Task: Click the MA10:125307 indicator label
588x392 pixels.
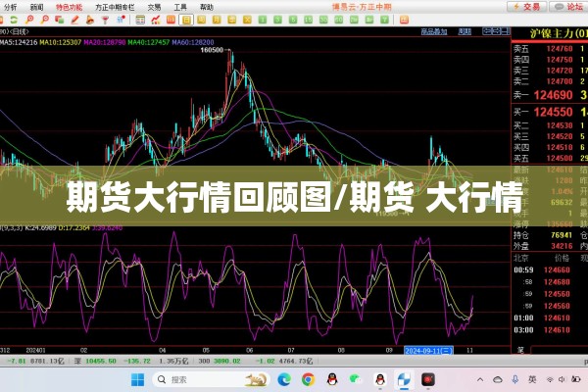Action: [x=61, y=42]
